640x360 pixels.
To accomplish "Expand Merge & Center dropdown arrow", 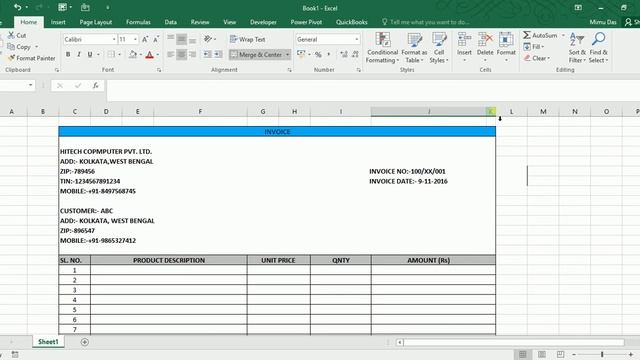I will point(287,54).
